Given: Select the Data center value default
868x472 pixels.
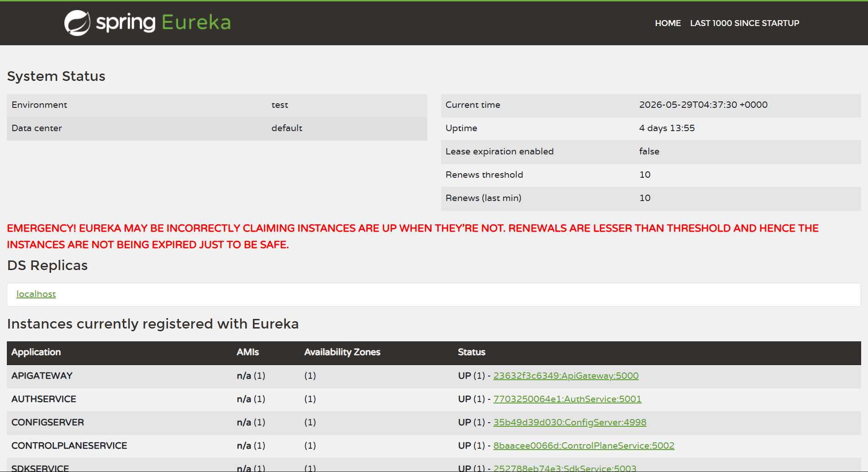Looking at the screenshot, I should tap(287, 128).
